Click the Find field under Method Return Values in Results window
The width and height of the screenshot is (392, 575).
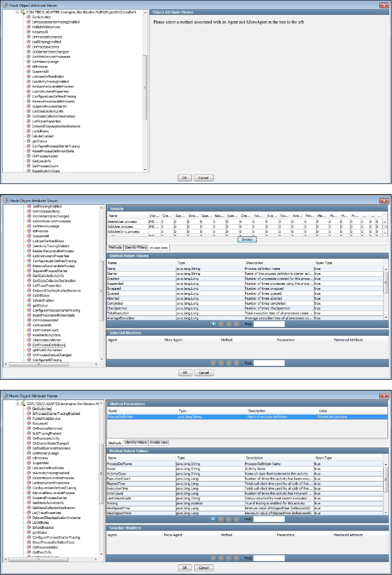point(269,324)
